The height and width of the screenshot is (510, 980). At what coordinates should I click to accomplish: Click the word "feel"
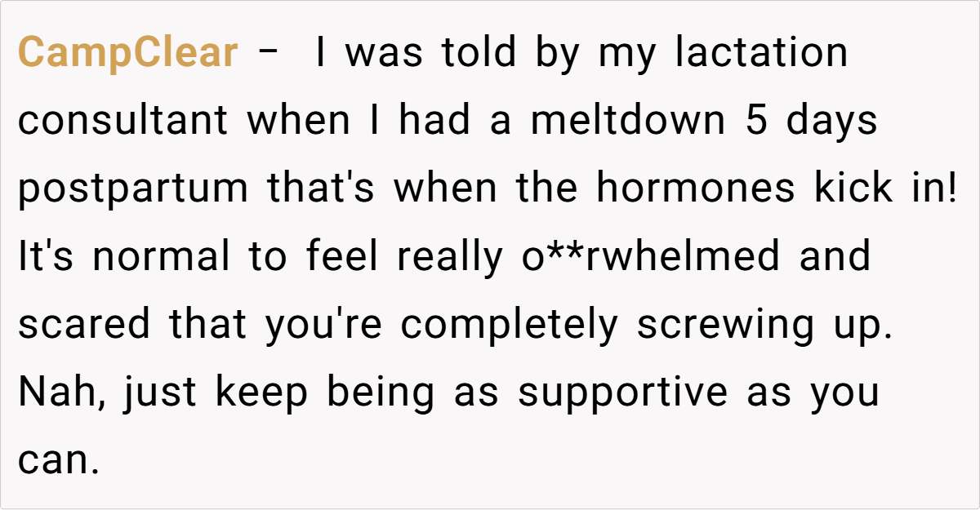[x=342, y=257]
